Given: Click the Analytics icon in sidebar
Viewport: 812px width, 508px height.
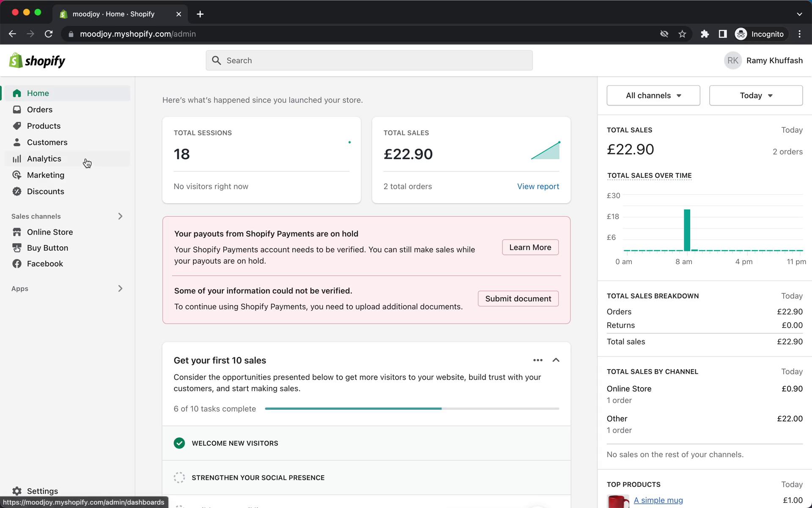Looking at the screenshot, I should (x=17, y=158).
